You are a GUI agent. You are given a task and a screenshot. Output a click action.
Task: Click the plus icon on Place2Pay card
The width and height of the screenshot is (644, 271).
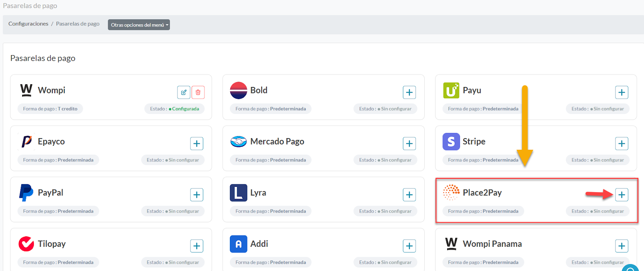click(x=621, y=194)
